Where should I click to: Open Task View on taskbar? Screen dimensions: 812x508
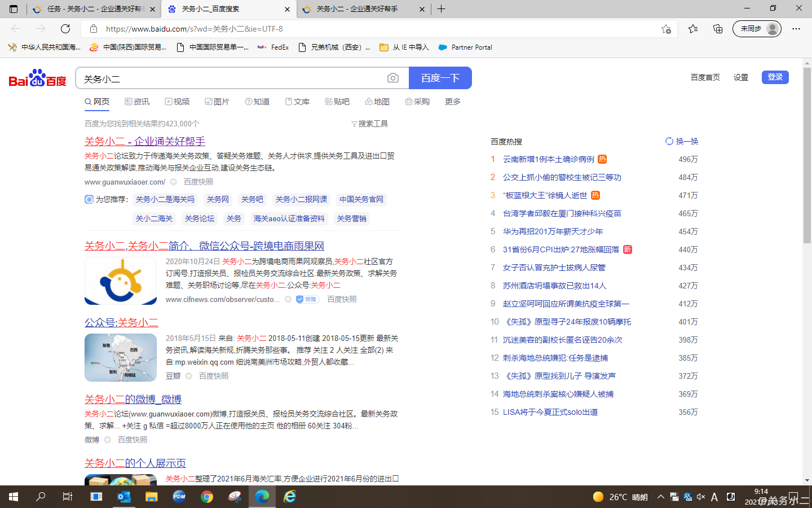click(x=68, y=497)
